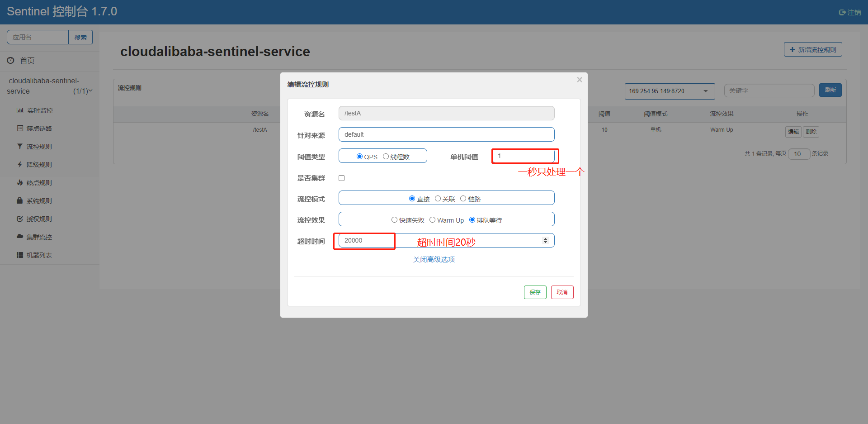Click the Warm Up cell in table
Viewport: 868px width, 424px height.
point(722,130)
